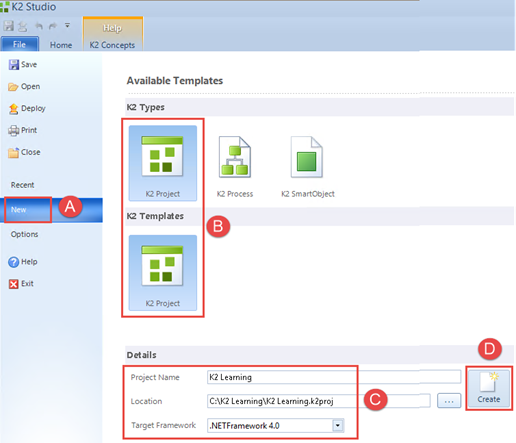Click the Help contextual tab header
This screenshot has width=516, height=443.
pos(112,28)
